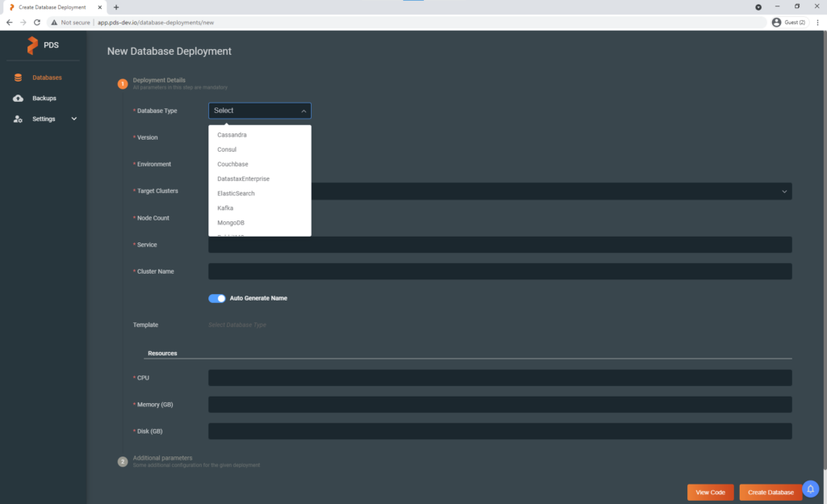The height and width of the screenshot is (504, 827).
Task: Close the Create Database Deployment tab
Action: point(99,7)
